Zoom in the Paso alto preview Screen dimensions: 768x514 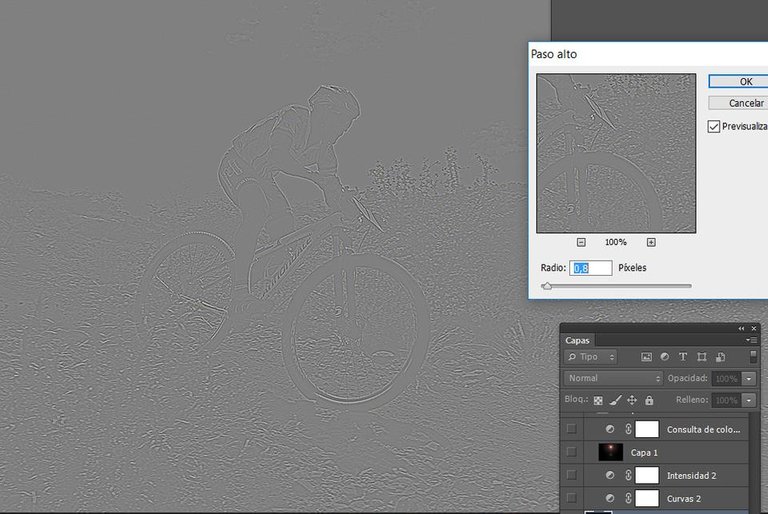(651, 242)
